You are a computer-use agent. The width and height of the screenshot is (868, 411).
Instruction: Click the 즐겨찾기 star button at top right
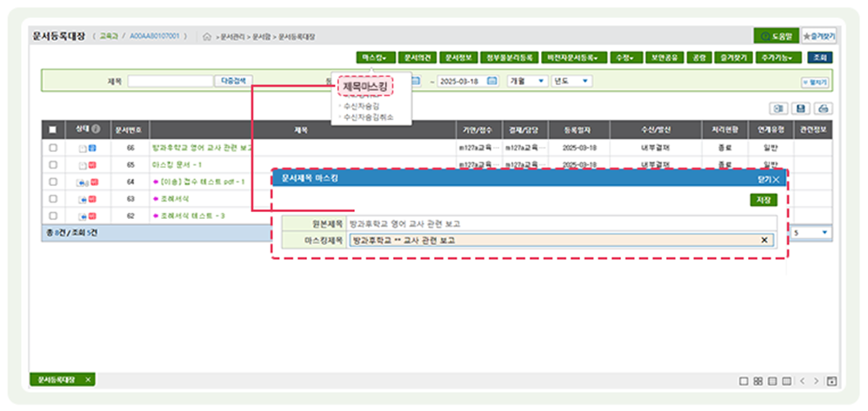[x=818, y=36]
